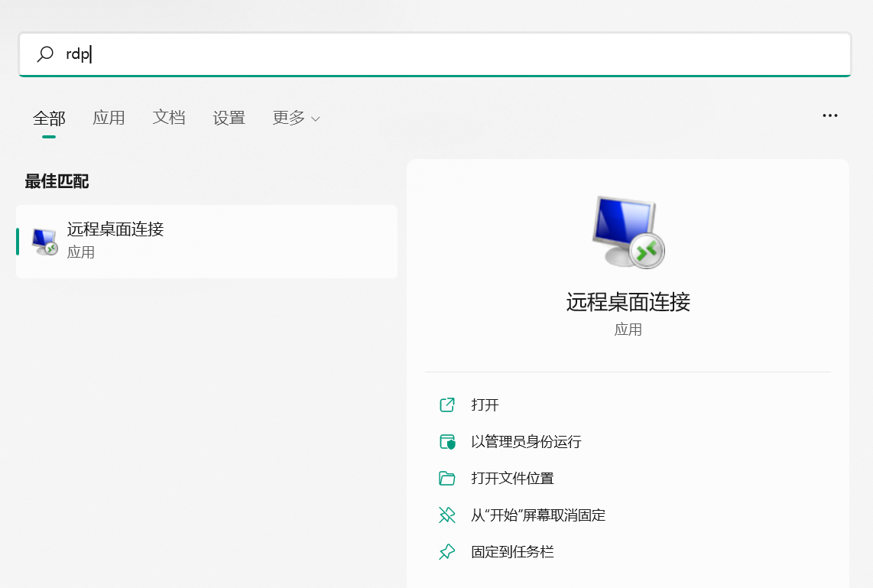Select the 远程桌面连接 best match result
873x588 pixels.
(x=206, y=242)
